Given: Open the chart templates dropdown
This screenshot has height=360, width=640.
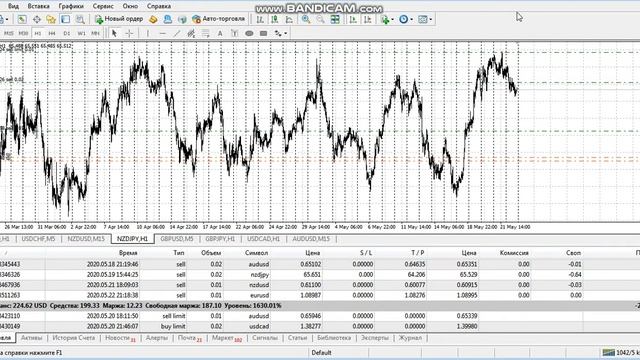Looking at the screenshot, I should [x=425, y=19].
